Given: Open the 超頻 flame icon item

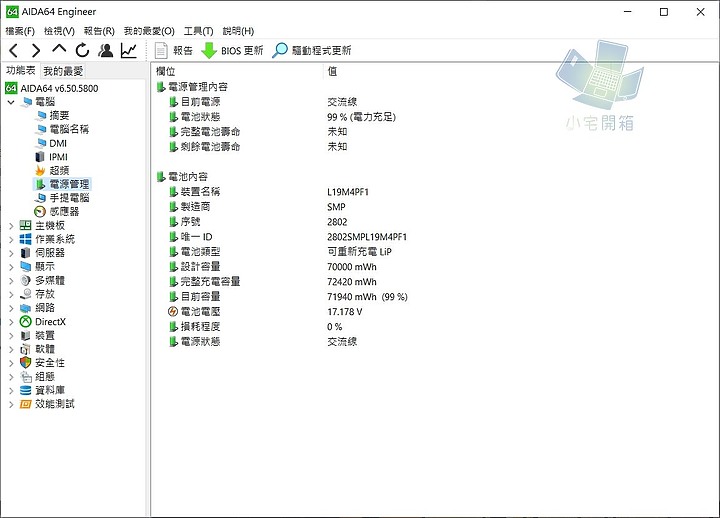Looking at the screenshot, I should click(x=40, y=170).
